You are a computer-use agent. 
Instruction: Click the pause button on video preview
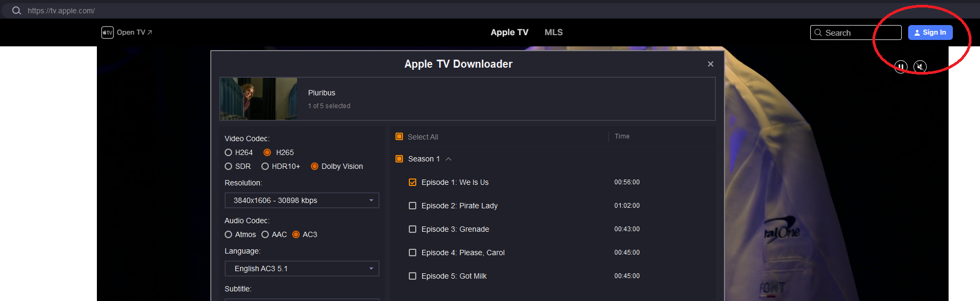pyautogui.click(x=901, y=67)
